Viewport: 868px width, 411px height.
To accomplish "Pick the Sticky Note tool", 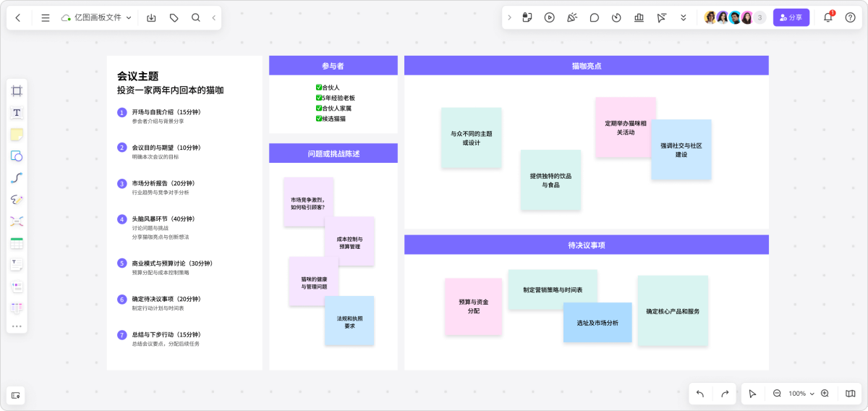I will (x=17, y=135).
